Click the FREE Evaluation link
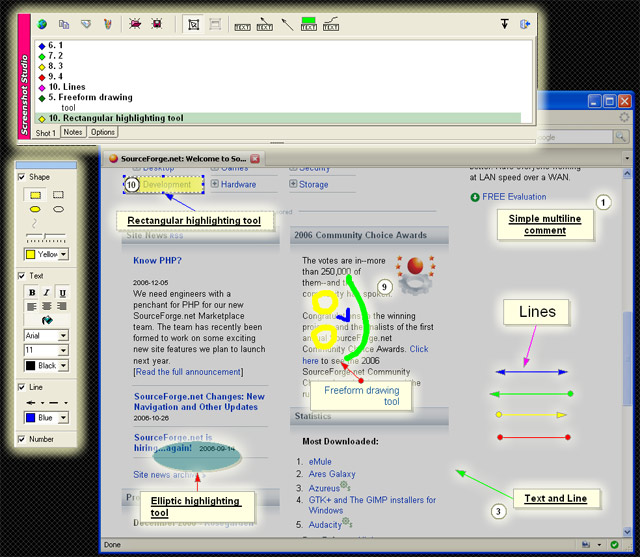Screen dimensions: 640x557 513,197
